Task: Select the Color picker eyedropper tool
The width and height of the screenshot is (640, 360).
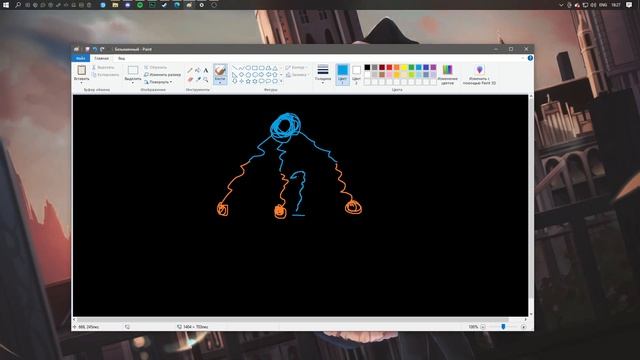Action: (198, 79)
